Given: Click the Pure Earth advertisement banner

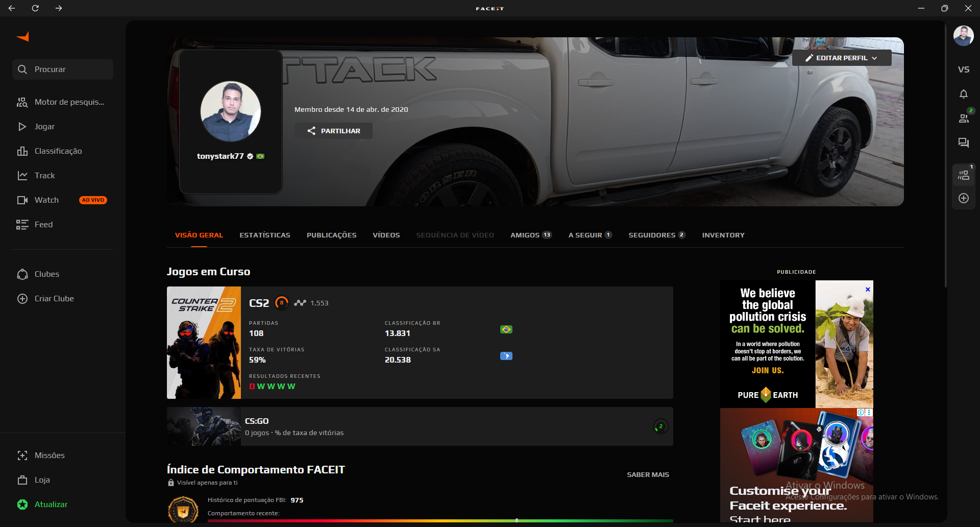Looking at the screenshot, I should [x=797, y=344].
